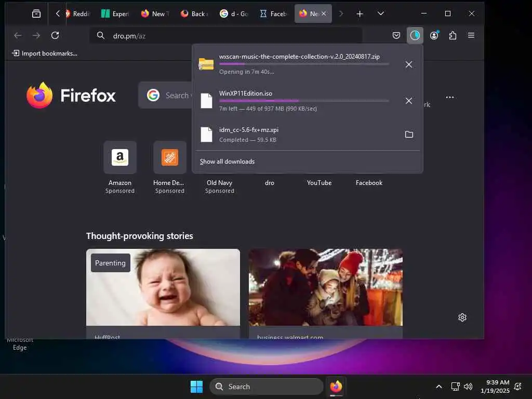Toggle the Downloads panel toolbar button
Viewport: 532px width, 399px height.
[415, 35]
